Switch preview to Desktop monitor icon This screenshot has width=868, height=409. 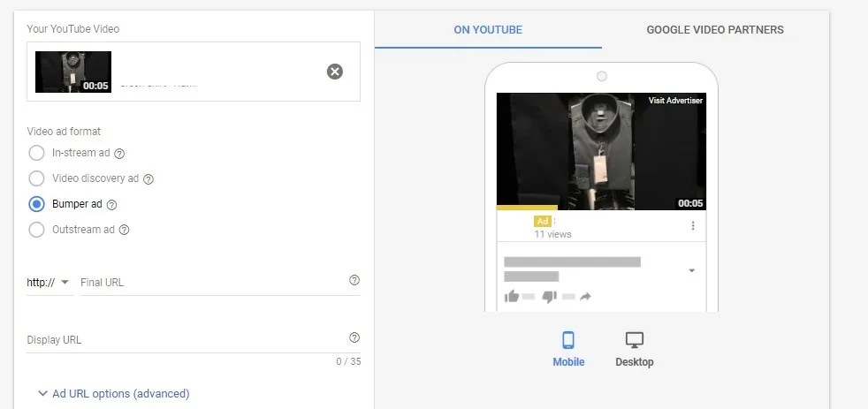[634, 340]
